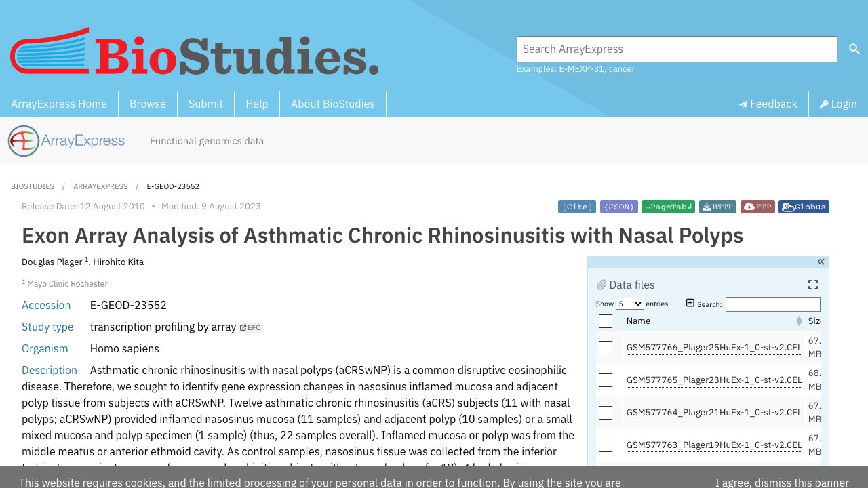The width and height of the screenshot is (868, 488).
Task: Click the BioStudies logo
Action: coord(194,52)
